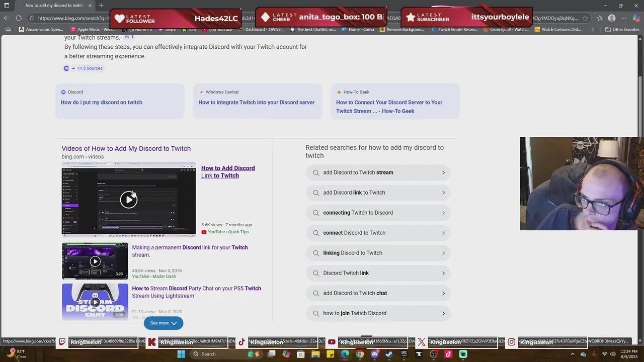Open the Home - Canva bookmark
Viewport: 644px width, 362px height.
[x=358, y=29]
